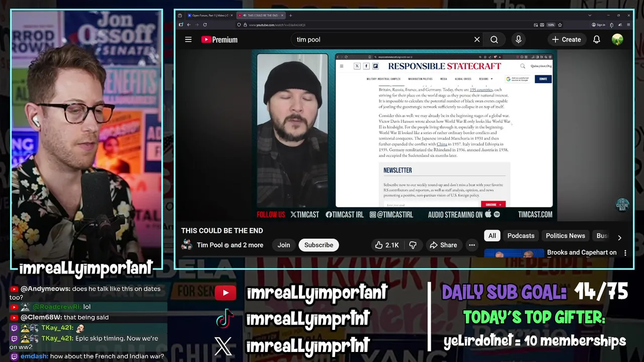Open the browser application menu
The height and width of the screenshot is (362, 644).
point(628,25)
